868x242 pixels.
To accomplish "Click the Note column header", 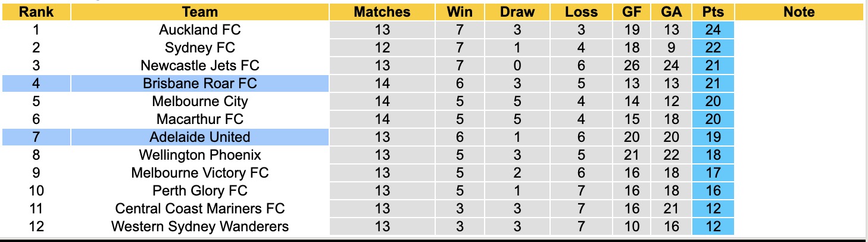I will pyautogui.click(x=799, y=12).
